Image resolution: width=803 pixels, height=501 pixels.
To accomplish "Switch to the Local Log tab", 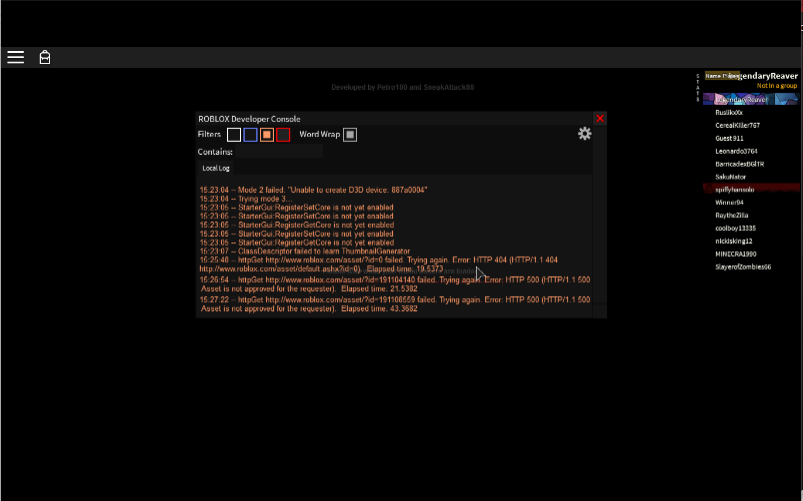I will point(216,168).
